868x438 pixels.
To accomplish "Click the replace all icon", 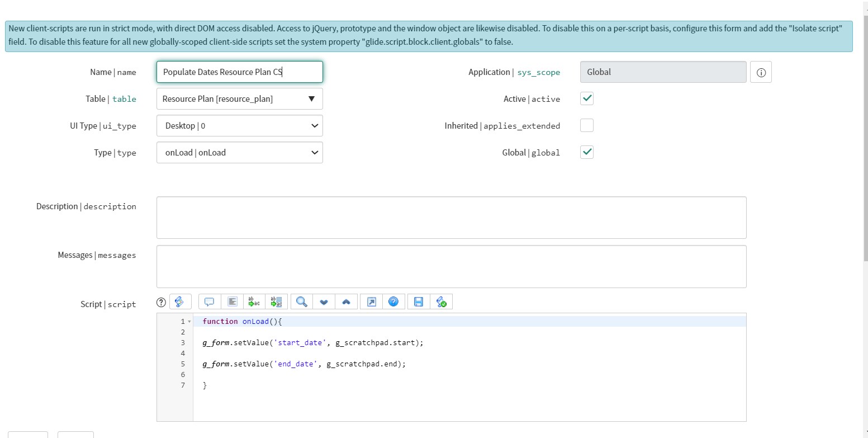I will (276, 302).
